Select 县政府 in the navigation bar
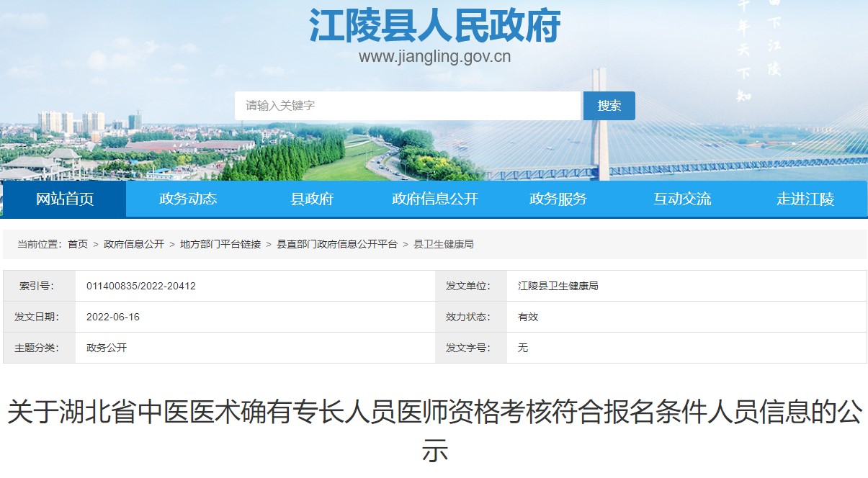Image resolution: width=868 pixels, height=478 pixels. coord(312,199)
